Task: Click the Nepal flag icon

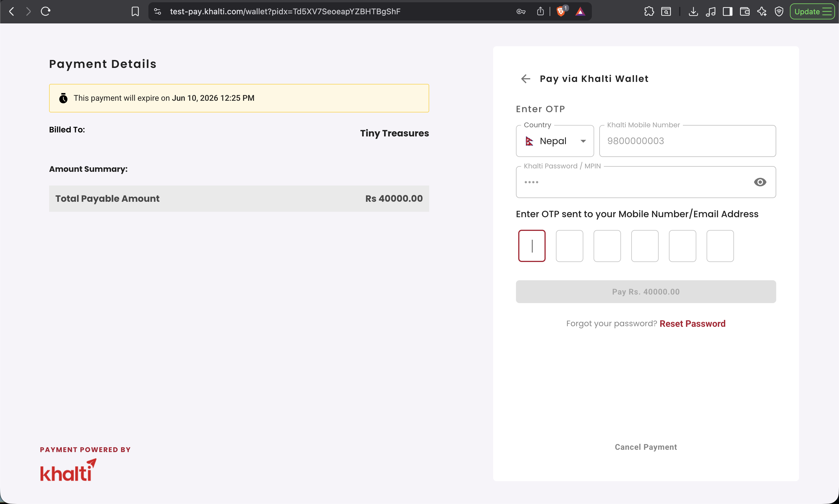Action: [x=529, y=141]
